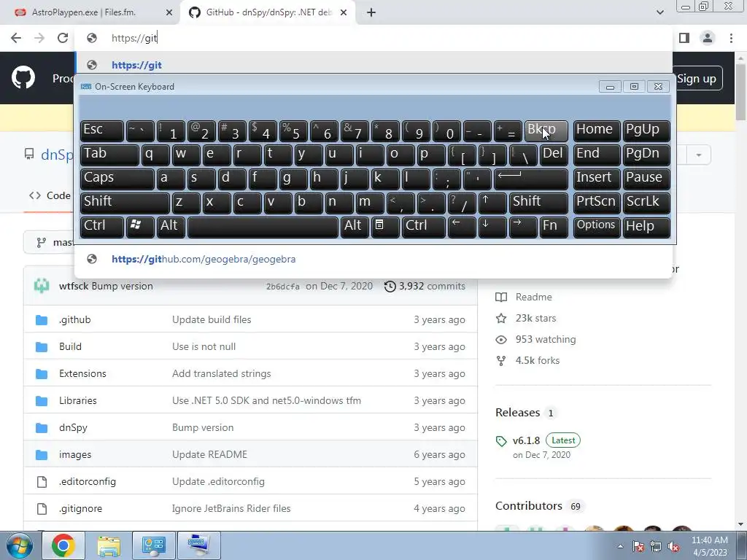The height and width of the screenshot is (560, 747).
Task: Click the Bksp key on the keyboard
Action: (x=546, y=131)
